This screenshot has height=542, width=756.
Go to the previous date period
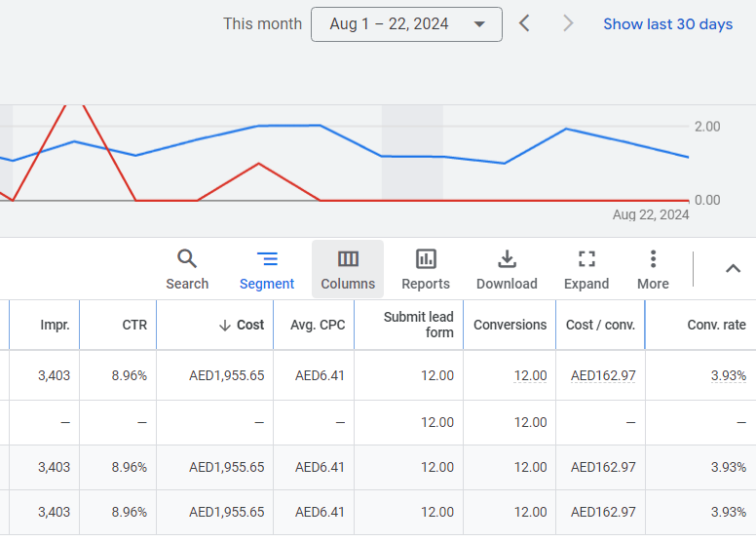click(x=524, y=23)
